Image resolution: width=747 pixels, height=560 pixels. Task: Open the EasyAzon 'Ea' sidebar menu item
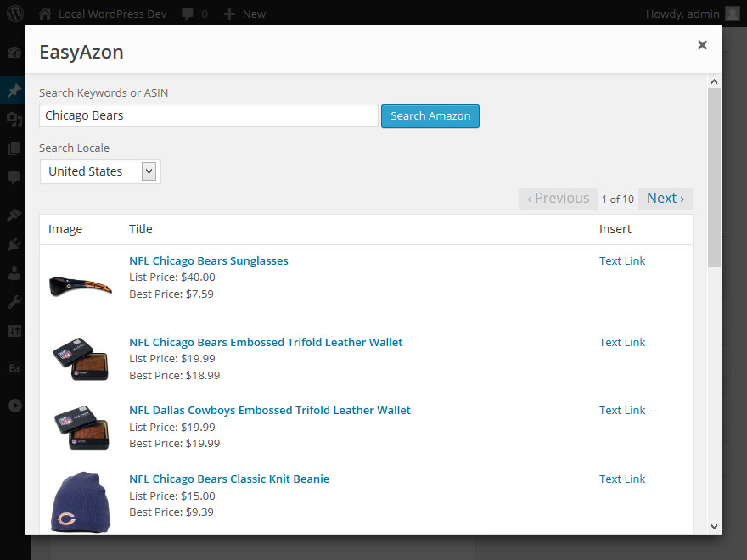point(14,368)
